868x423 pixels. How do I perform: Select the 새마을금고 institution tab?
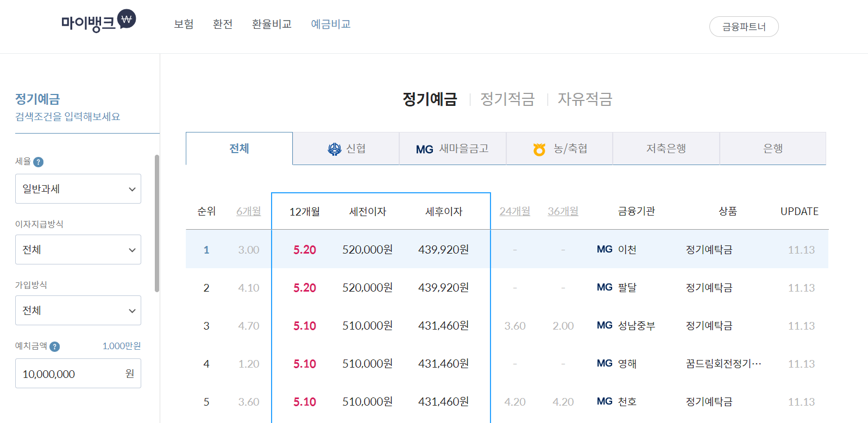click(x=452, y=148)
